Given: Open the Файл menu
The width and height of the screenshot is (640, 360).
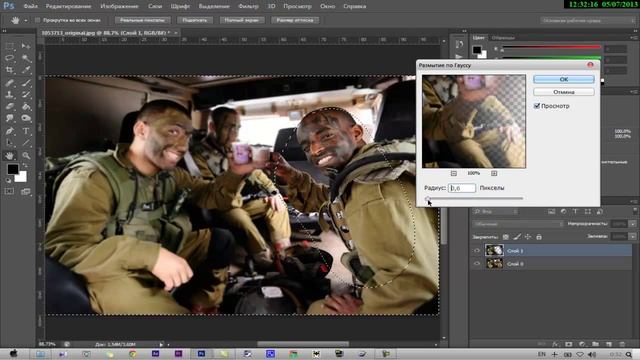Looking at the screenshot, I should (x=31, y=6).
